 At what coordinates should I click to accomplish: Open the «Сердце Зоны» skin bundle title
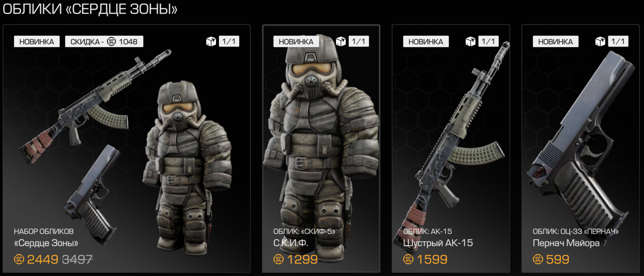pyautogui.click(x=46, y=243)
